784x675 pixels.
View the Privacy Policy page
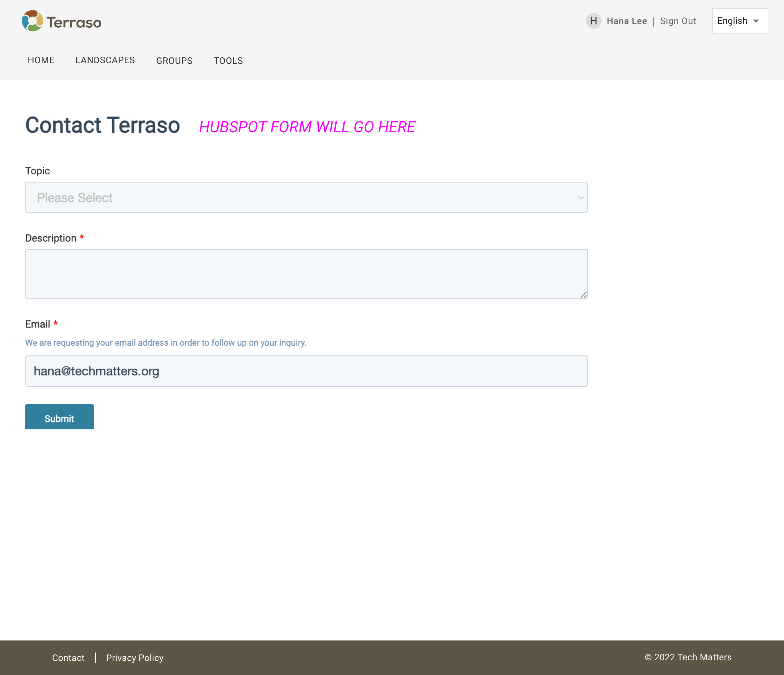(x=135, y=658)
